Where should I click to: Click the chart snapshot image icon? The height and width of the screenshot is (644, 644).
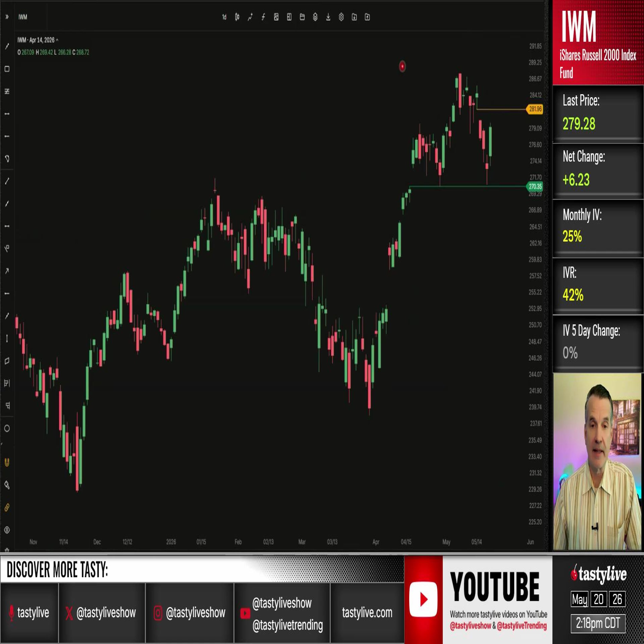(x=276, y=17)
